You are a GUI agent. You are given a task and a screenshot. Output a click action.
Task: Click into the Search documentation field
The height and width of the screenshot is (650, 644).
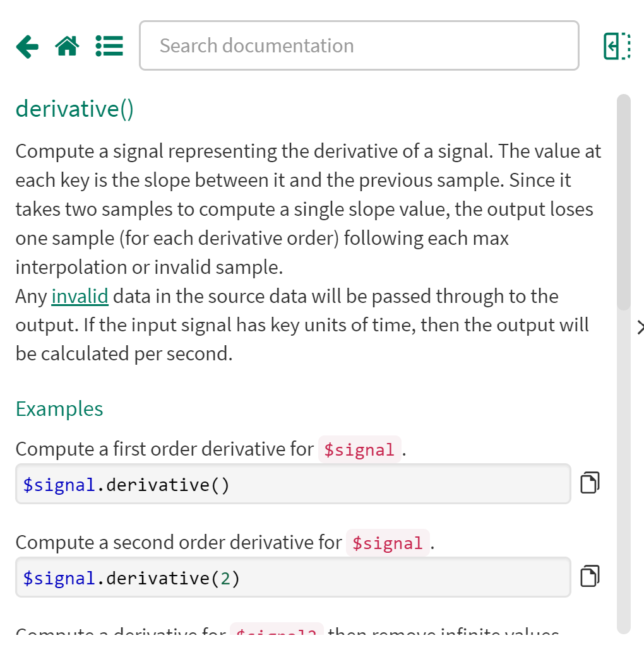359,45
